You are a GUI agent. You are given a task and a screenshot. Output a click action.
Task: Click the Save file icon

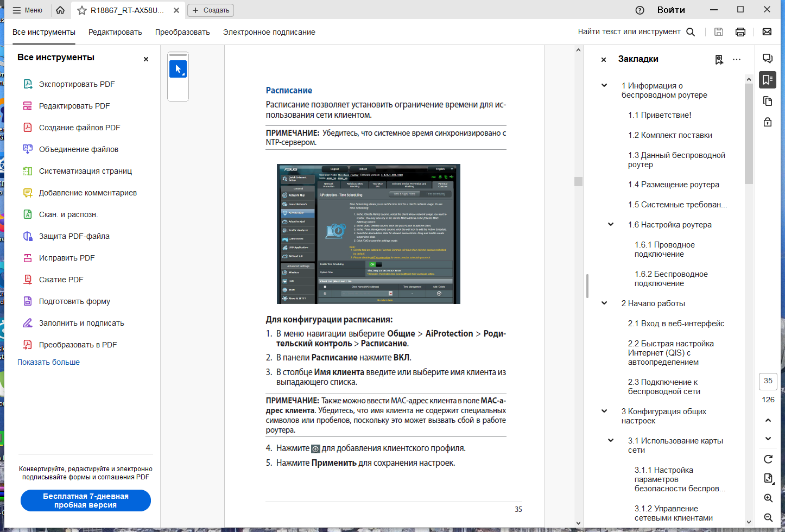pos(718,31)
